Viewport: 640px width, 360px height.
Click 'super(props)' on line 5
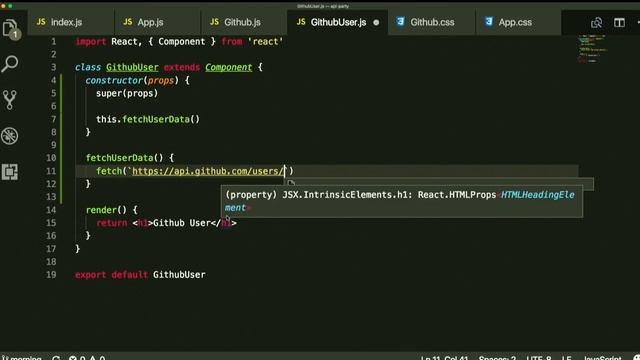[x=127, y=93]
